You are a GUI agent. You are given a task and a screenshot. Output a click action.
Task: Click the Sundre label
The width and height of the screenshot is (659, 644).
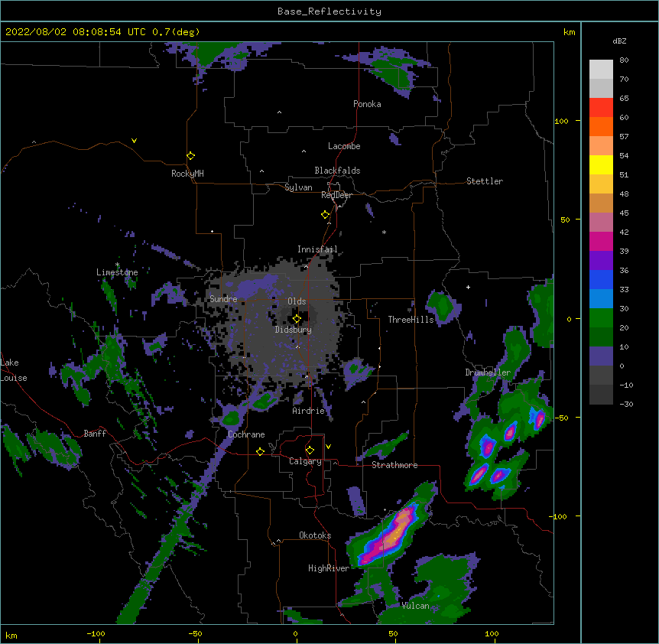coord(223,299)
